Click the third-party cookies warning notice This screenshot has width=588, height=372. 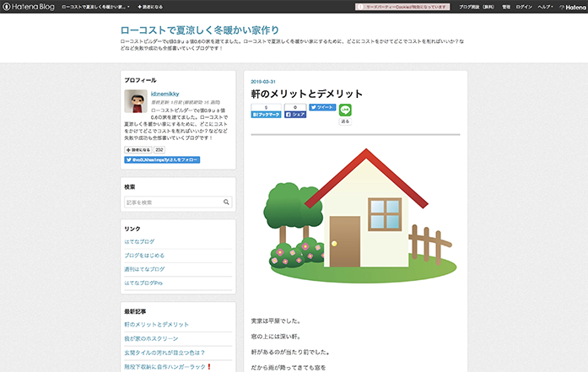402,7
